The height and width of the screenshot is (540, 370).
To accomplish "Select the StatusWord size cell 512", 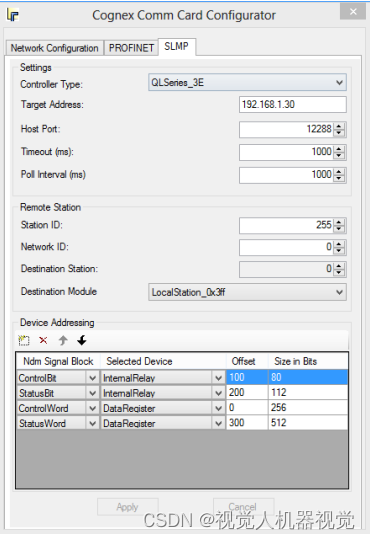I will pyautogui.click(x=308, y=423).
